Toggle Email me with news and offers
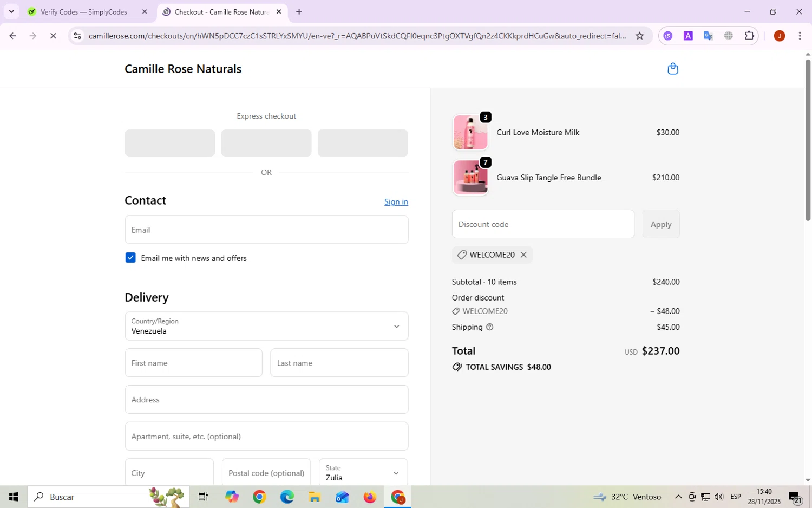 (x=130, y=258)
